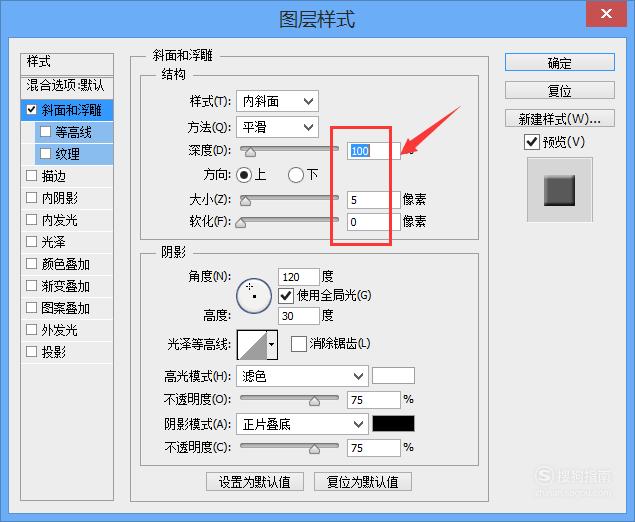Select the 样式 panel header item
635x522 pixels.
coord(67,63)
